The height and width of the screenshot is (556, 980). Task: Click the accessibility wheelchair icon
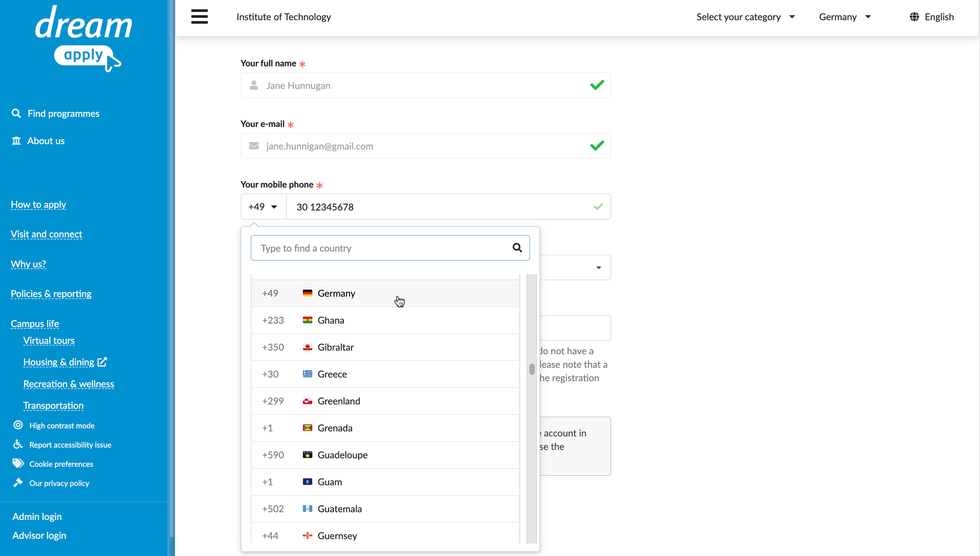click(x=18, y=444)
